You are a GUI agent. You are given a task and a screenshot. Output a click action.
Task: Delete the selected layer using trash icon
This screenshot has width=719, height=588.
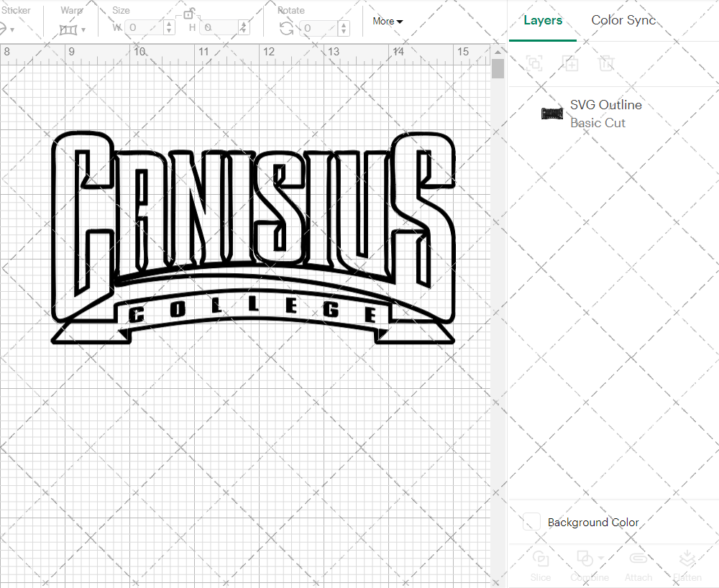[x=607, y=64]
